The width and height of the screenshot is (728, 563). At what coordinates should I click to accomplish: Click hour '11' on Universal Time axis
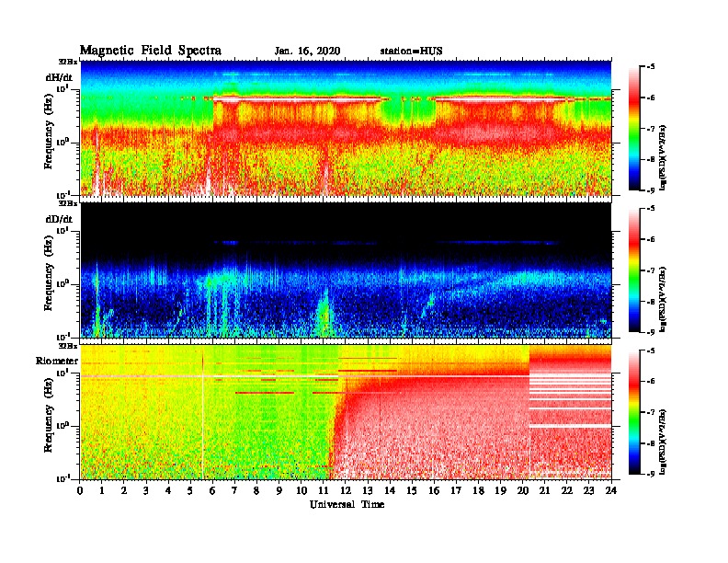(324, 490)
